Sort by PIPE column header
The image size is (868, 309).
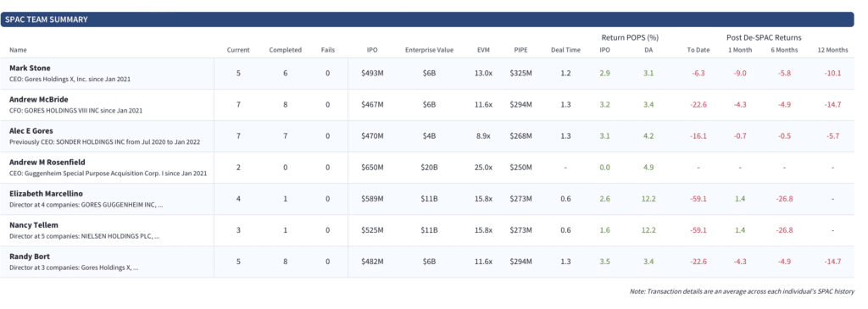click(x=520, y=50)
